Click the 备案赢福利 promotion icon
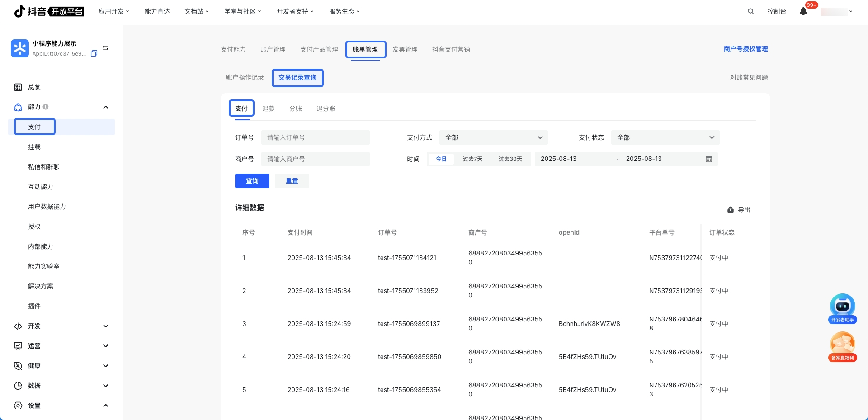 [842, 346]
